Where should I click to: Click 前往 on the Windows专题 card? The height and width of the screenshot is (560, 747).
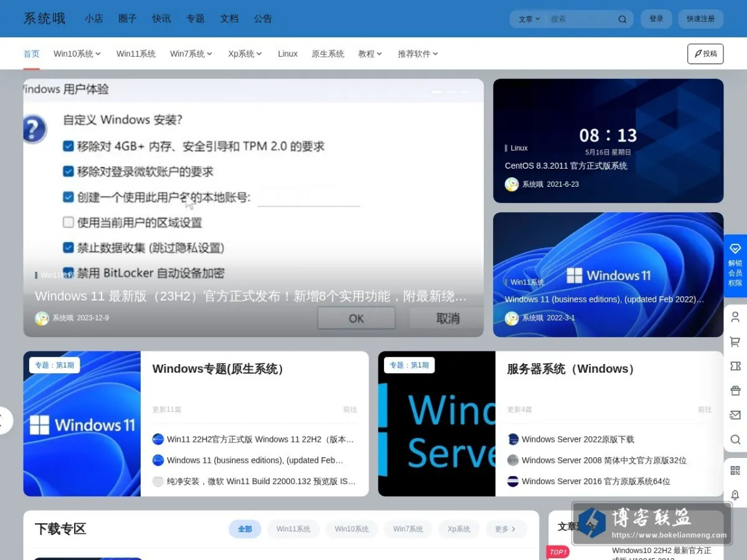click(350, 410)
